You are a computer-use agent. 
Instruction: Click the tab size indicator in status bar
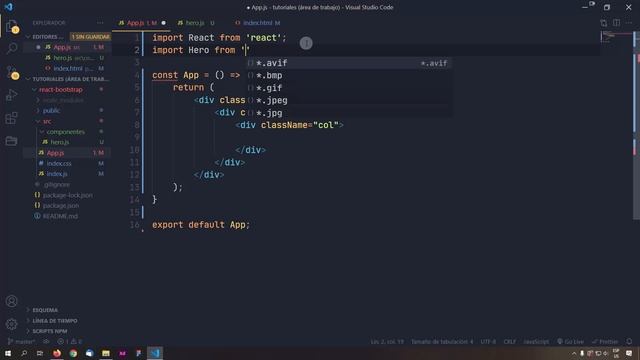click(x=442, y=341)
